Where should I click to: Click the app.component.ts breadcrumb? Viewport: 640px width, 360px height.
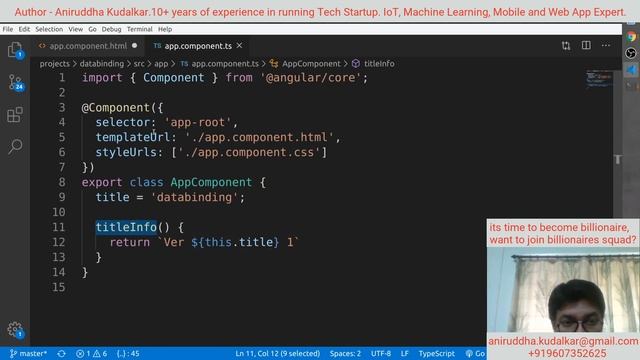(220, 64)
